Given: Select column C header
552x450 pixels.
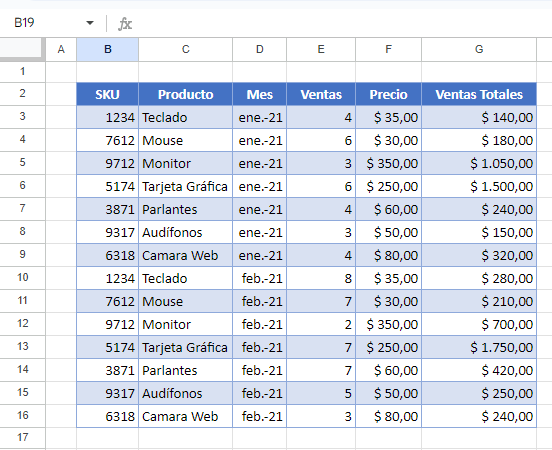Looking at the screenshot, I should 186,49.
